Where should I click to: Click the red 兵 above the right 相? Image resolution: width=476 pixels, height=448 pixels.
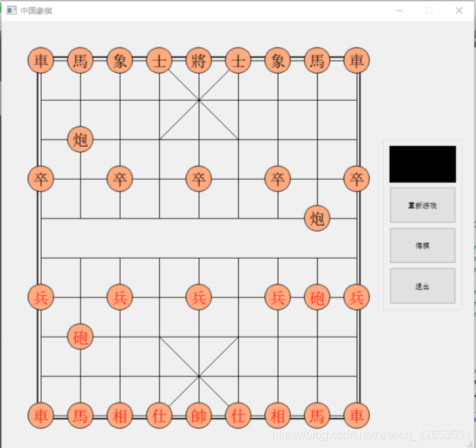(278, 297)
